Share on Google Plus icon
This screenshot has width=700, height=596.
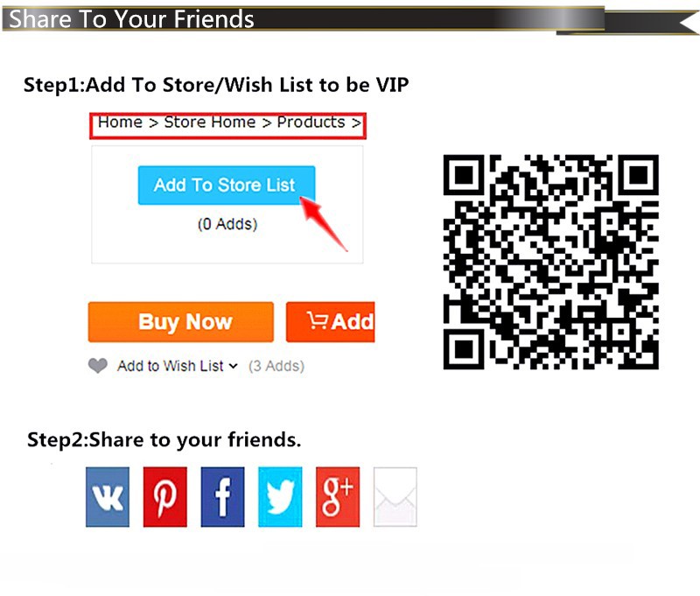tap(338, 497)
